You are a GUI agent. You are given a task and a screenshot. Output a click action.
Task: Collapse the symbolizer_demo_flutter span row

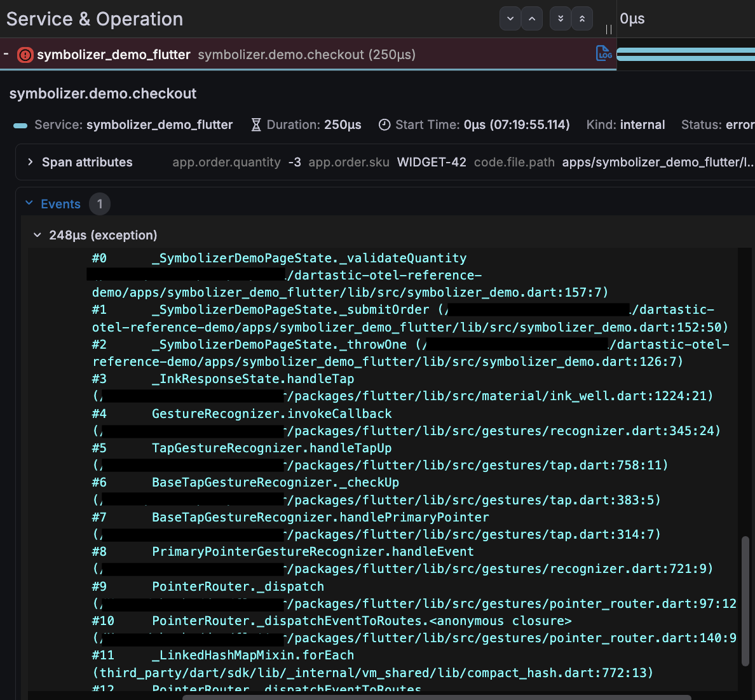coord(6,54)
